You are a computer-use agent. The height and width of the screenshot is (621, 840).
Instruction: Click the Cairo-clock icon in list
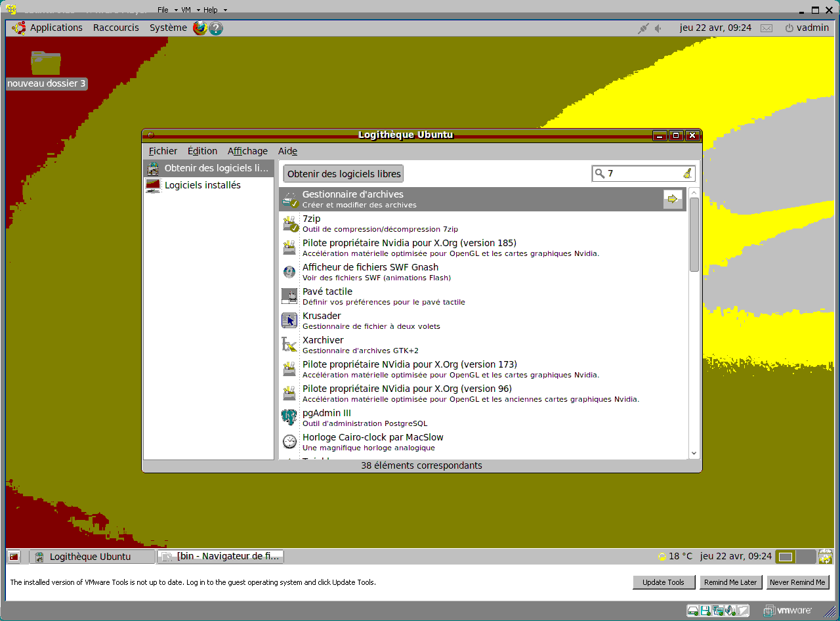(x=289, y=442)
